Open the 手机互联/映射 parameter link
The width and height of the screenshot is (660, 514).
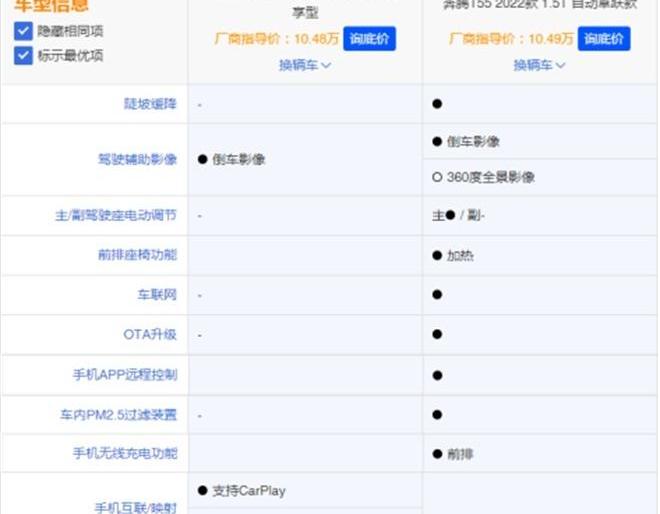pos(136,508)
